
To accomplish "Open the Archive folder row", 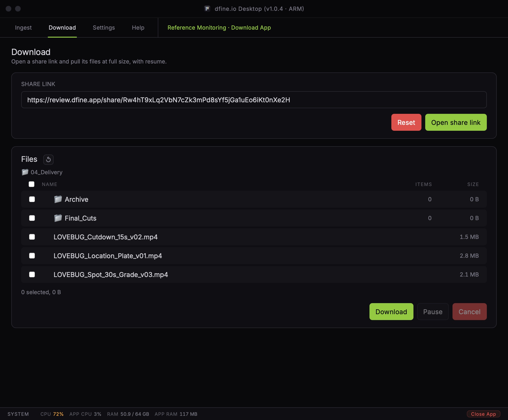I will 254,199.
